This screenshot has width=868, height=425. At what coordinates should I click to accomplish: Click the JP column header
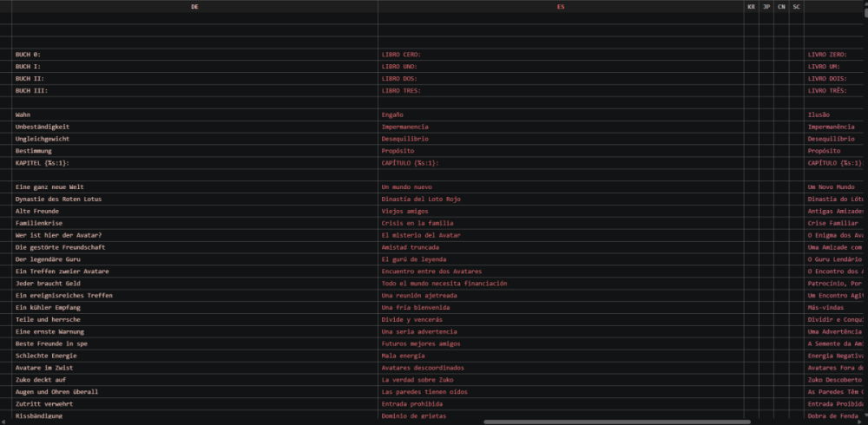(x=766, y=7)
